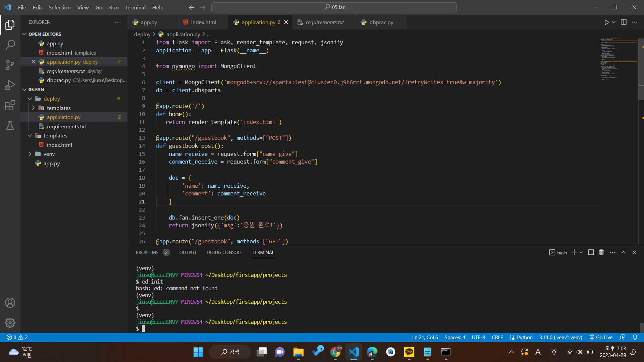This screenshot has width=644, height=362.
Task: Show errors and warnings in status bar
Action: coord(17,338)
